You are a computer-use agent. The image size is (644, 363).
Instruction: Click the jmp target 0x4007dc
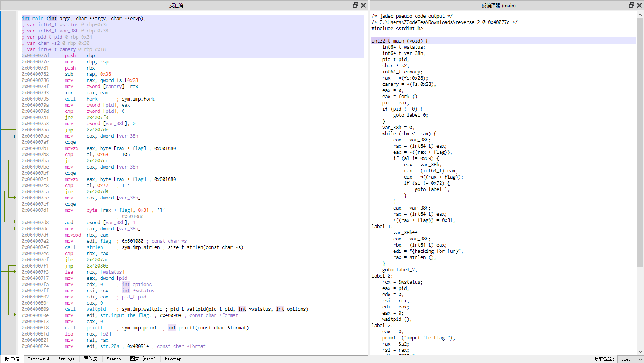97,130
